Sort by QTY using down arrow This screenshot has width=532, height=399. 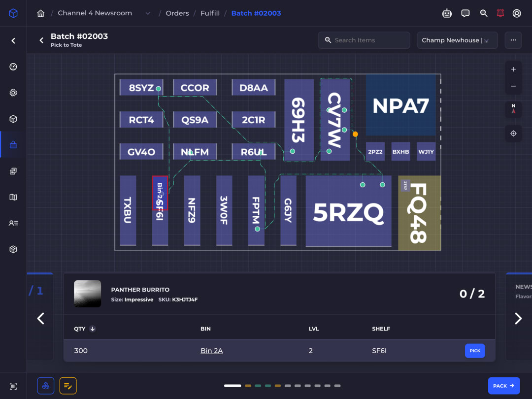click(92, 329)
